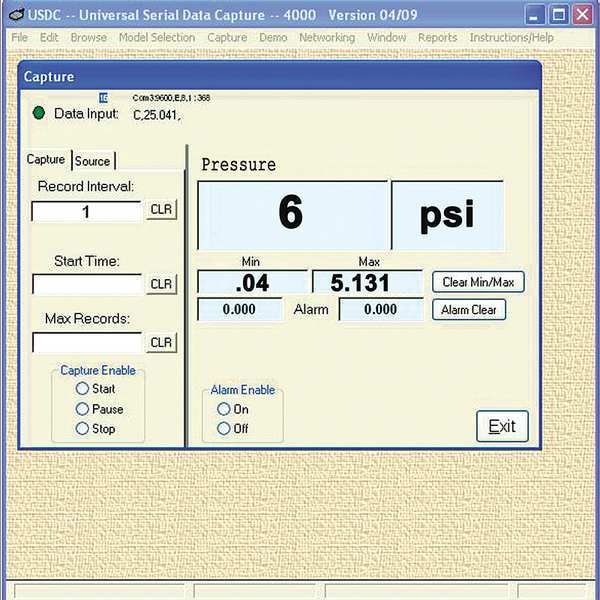The image size is (600, 600).
Task: Switch to the Source tab
Action: 93,161
